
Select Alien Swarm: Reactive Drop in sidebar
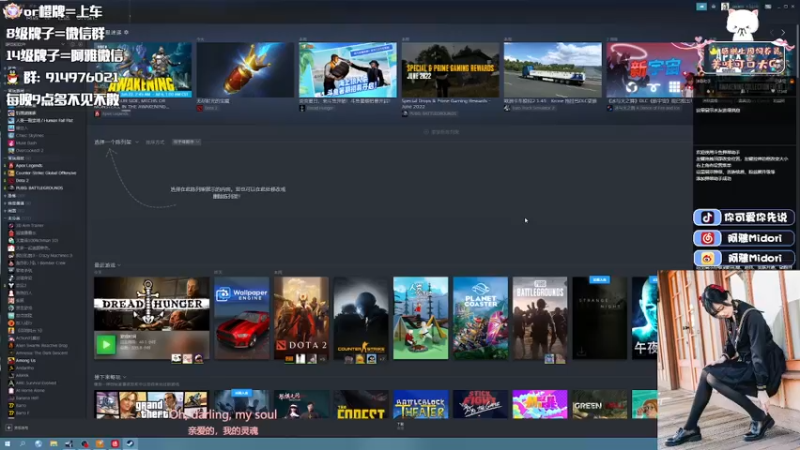point(41,345)
